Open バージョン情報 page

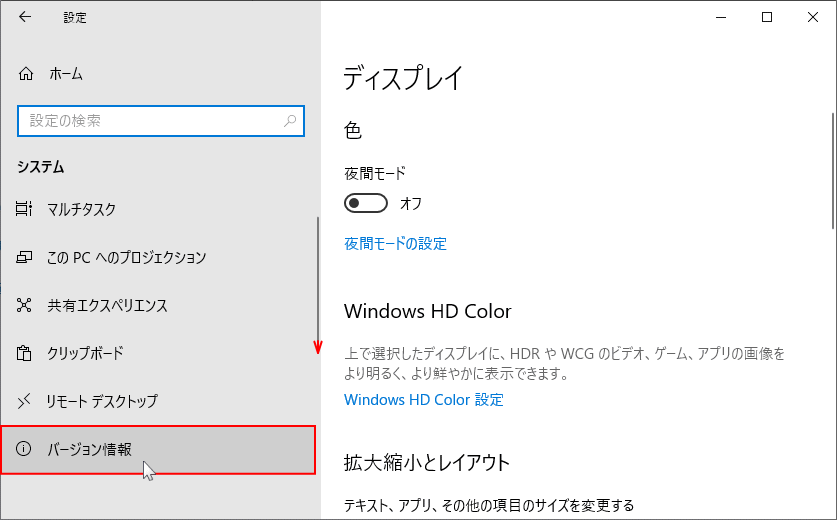(159, 450)
